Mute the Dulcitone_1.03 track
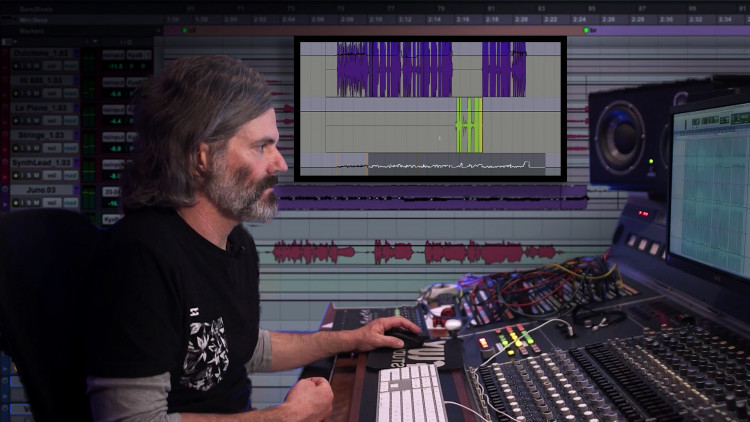This screenshot has width=750, height=422. pos(36,66)
